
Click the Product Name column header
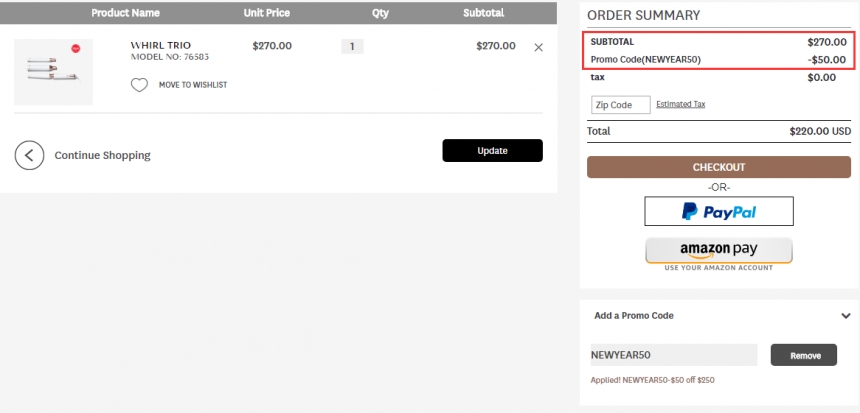point(126,13)
